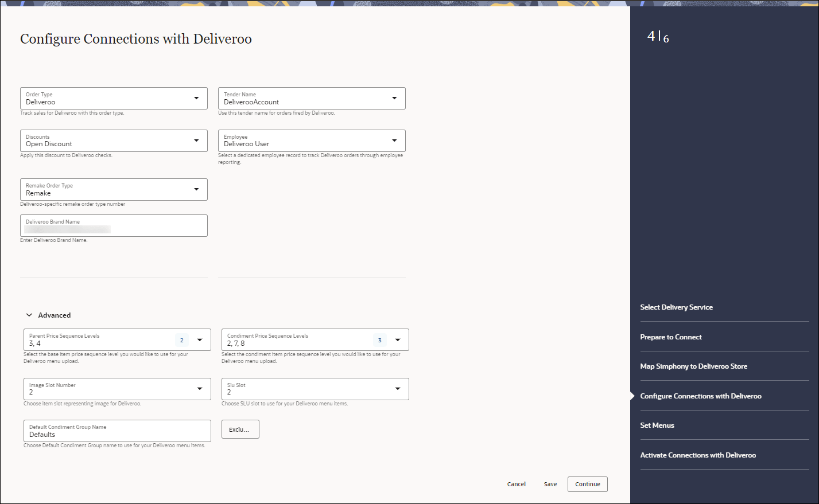819x504 pixels.
Task: Open Map Simphony to Deliveroo Store step
Action: click(x=694, y=366)
